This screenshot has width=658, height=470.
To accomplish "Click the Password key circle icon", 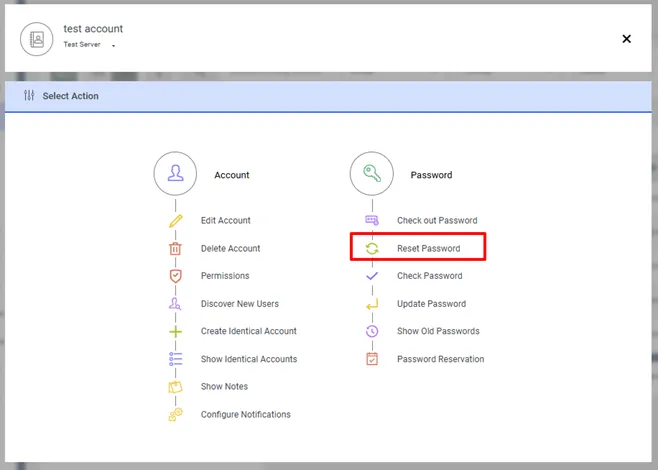I will click(x=372, y=174).
